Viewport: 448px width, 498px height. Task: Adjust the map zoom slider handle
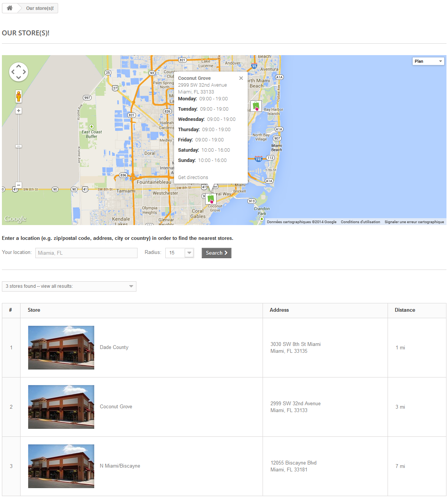point(19,146)
